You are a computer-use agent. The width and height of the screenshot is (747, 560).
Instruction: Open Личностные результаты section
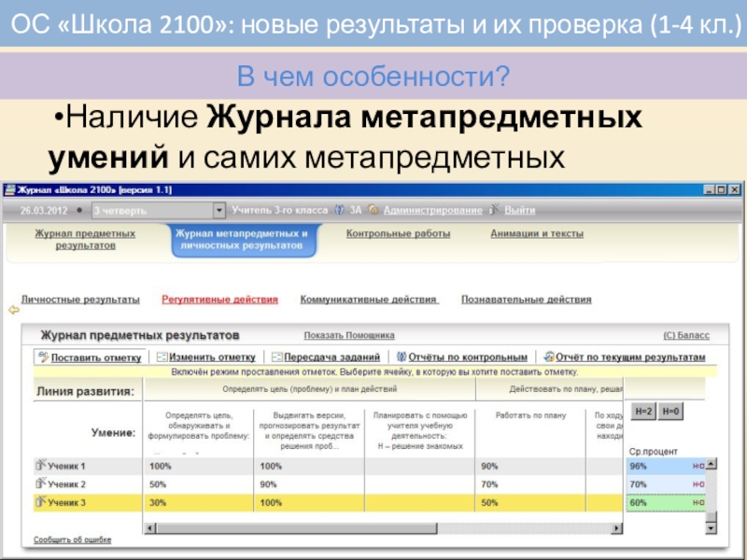point(80,300)
